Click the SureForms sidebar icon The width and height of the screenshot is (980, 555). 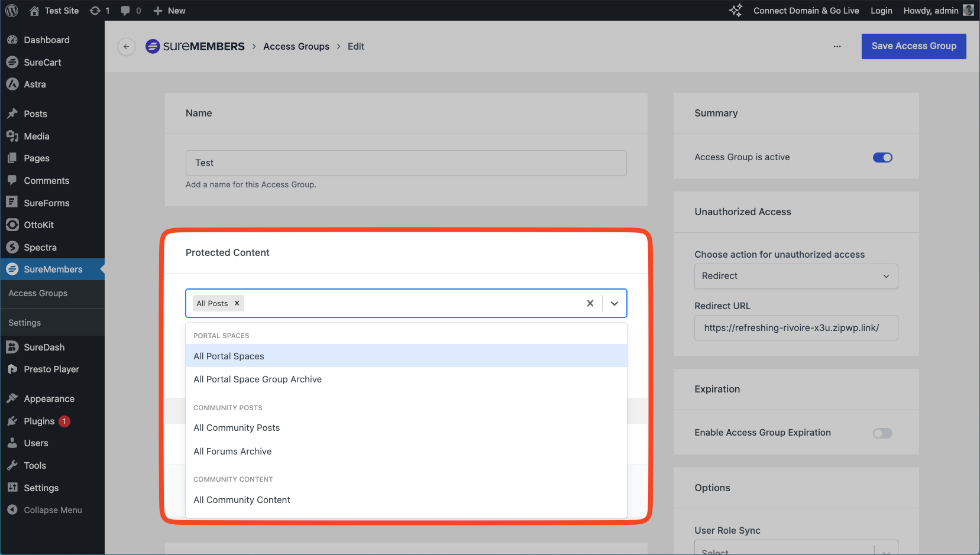click(12, 202)
